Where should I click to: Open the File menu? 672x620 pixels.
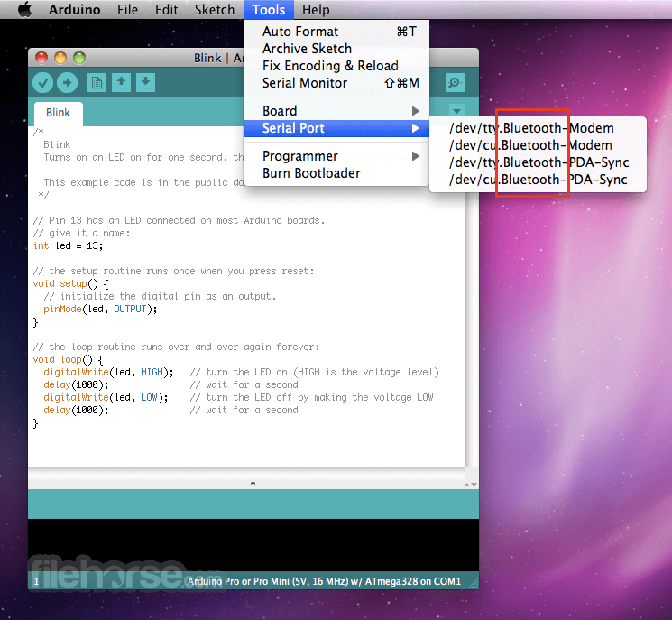click(128, 9)
